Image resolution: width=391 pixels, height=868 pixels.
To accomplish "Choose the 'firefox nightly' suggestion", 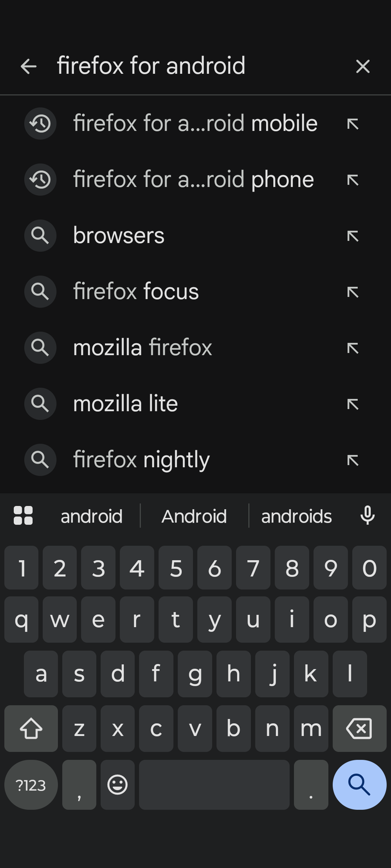I will click(x=141, y=460).
